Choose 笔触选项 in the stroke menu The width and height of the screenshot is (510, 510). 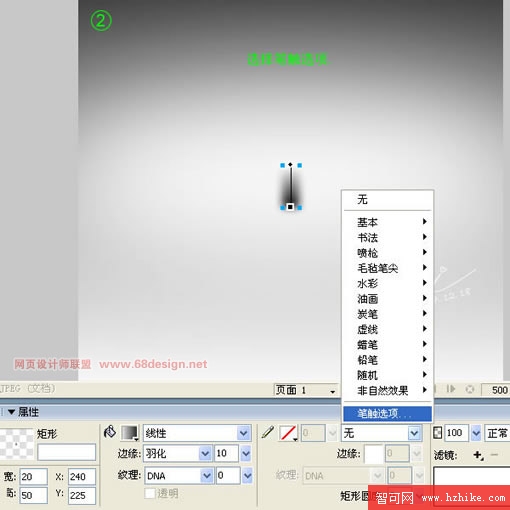click(x=387, y=414)
